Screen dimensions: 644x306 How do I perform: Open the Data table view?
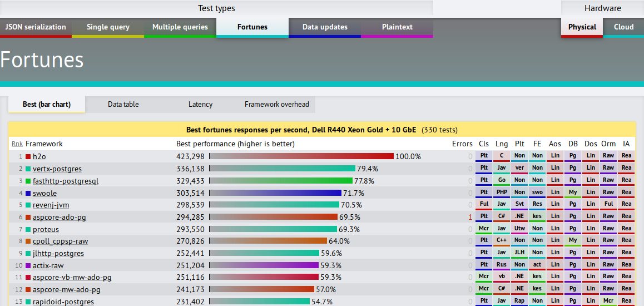click(123, 105)
